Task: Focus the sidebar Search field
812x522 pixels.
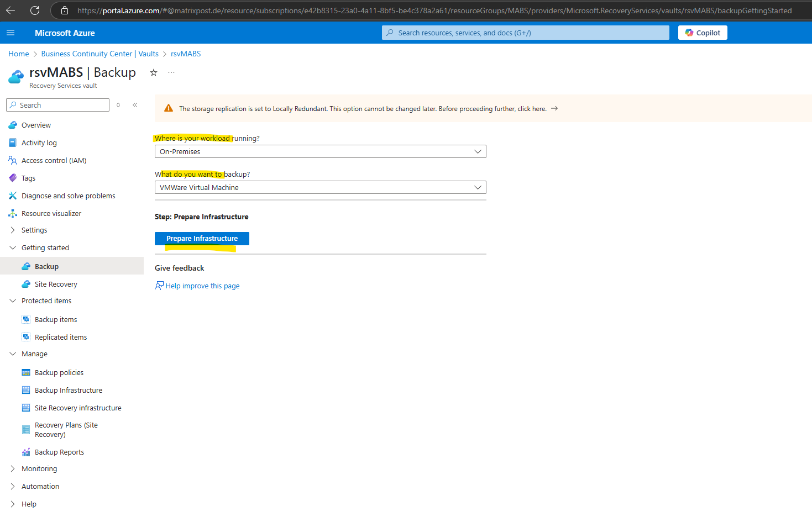Action: (57, 105)
